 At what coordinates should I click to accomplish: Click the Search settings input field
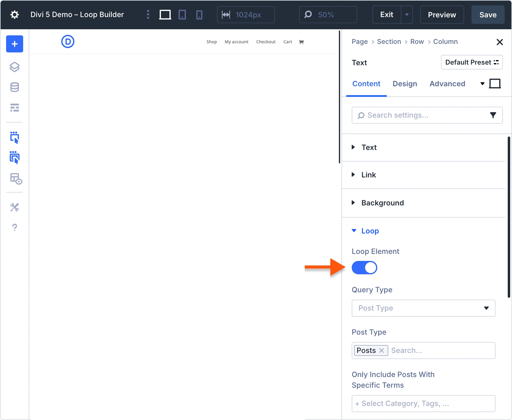coord(424,115)
